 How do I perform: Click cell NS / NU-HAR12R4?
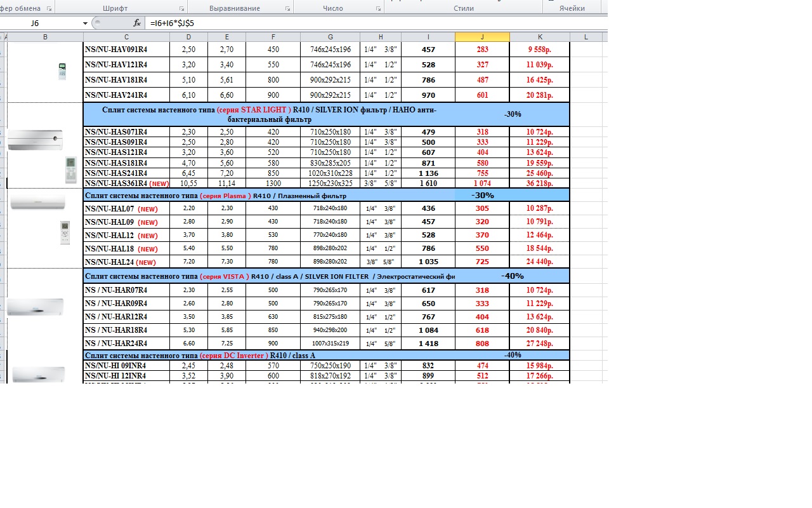(126, 317)
